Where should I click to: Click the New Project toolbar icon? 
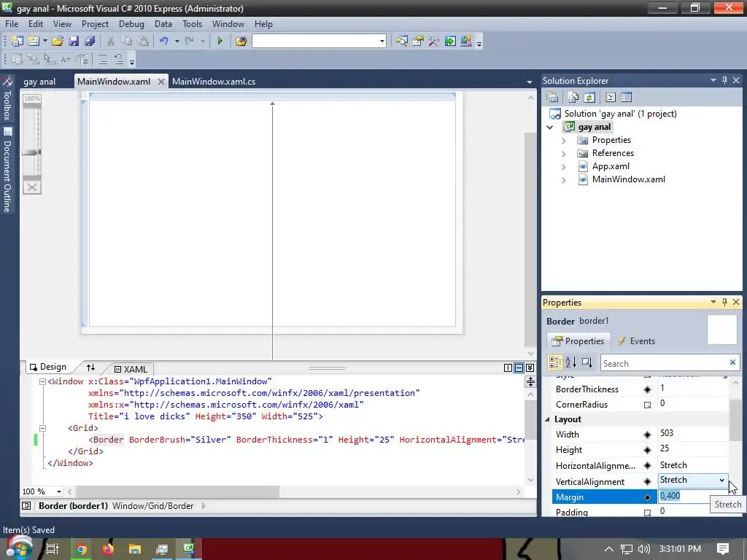pos(18,41)
